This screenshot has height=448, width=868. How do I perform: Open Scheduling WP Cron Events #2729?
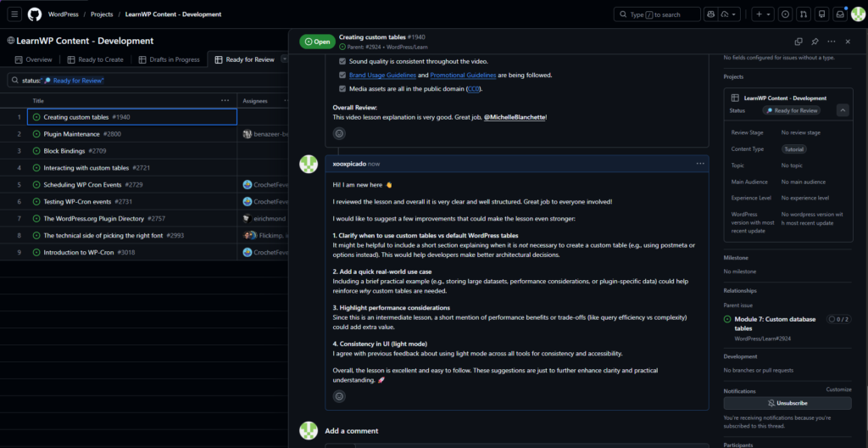tap(94, 185)
